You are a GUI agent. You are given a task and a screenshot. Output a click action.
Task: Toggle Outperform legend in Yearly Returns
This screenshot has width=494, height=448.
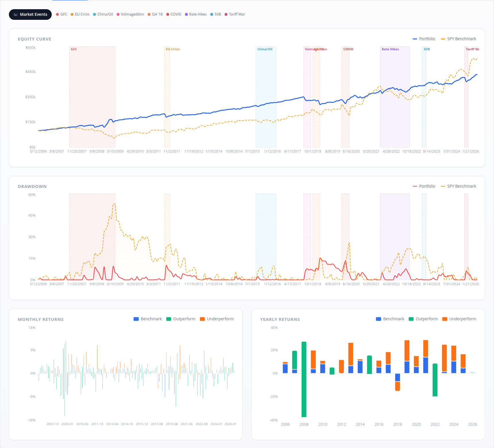(423, 319)
